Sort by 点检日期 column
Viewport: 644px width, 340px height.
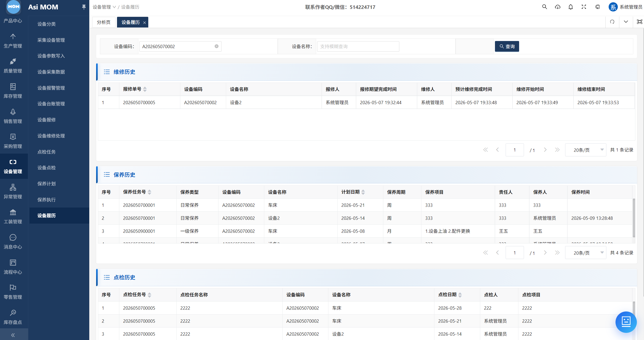click(x=460, y=295)
